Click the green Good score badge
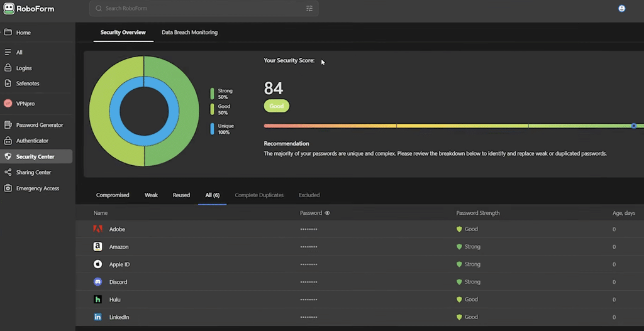The height and width of the screenshot is (331, 644). coord(277,106)
